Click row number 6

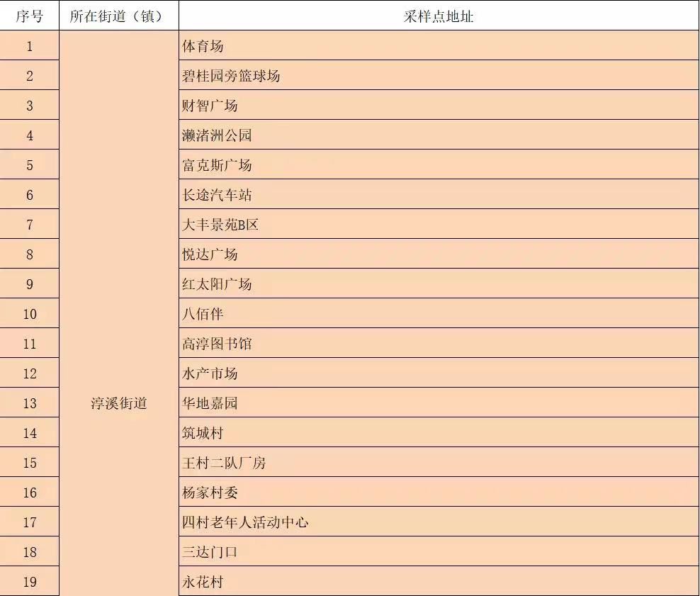[x=30, y=194]
